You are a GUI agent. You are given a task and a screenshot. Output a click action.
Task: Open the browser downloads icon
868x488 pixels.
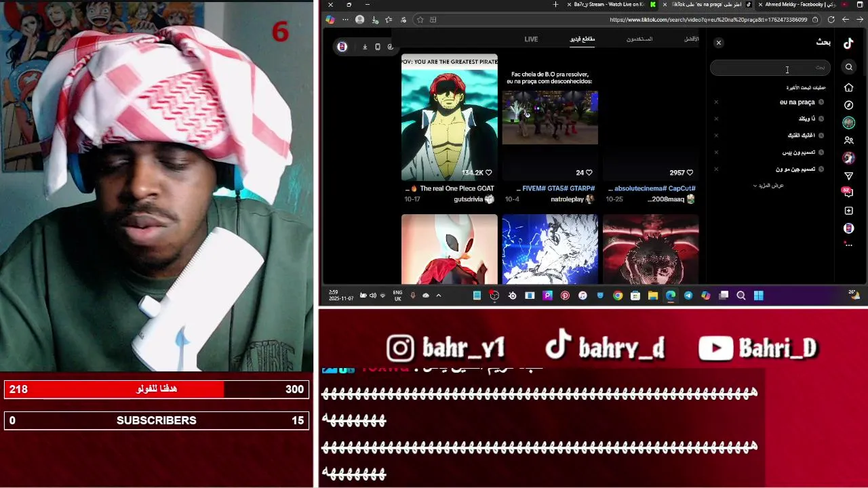[375, 20]
